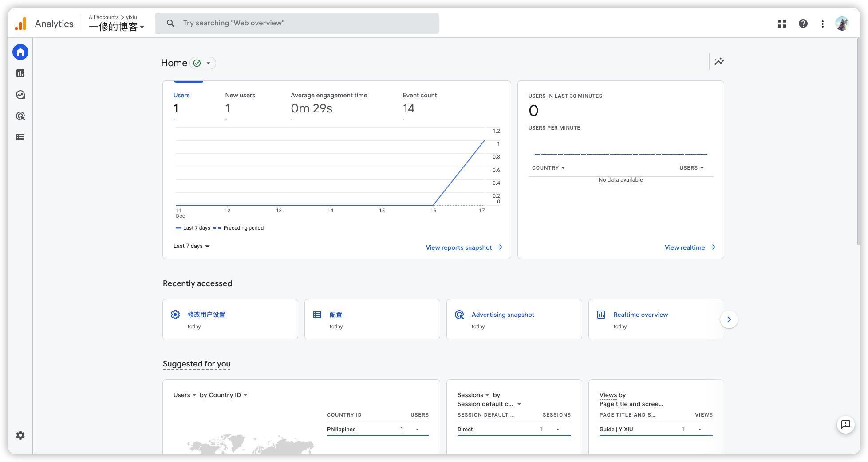Click View reports snapshot link

(459, 247)
